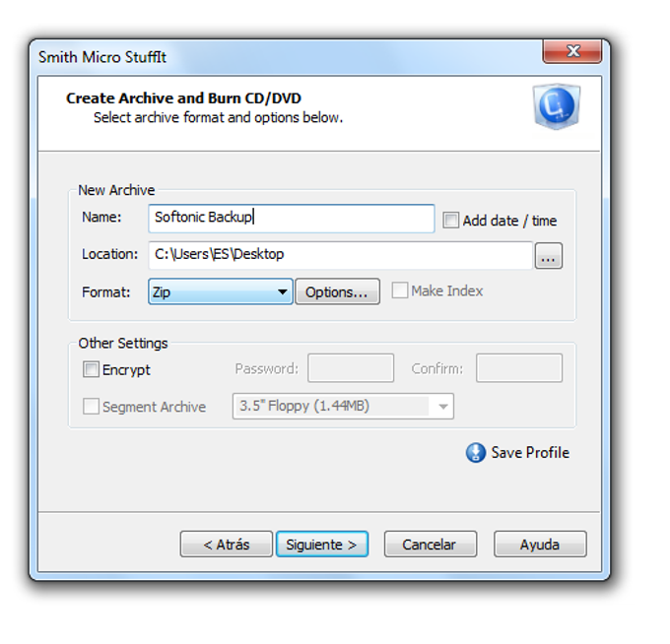Open the Format Zip dropdown
Viewport: 670px width, 644px height.
pyautogui.click(x=221, y=291)
